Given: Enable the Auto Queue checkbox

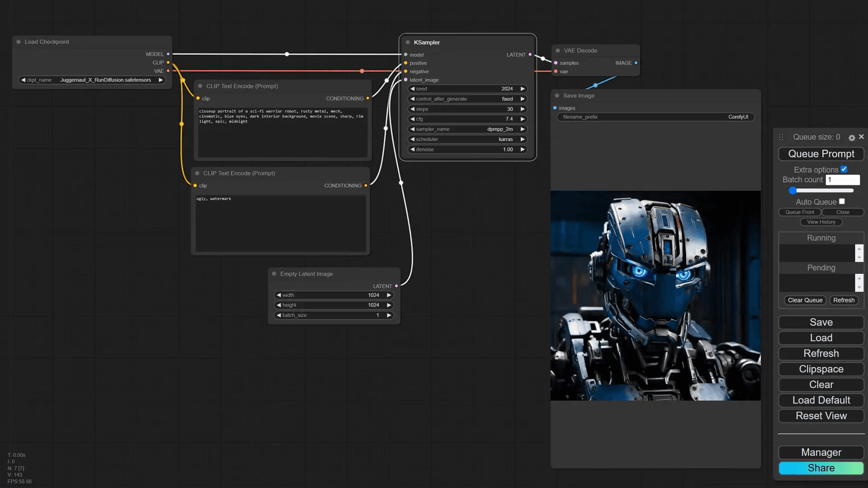Looking at the screenshot, I should [x=842, y=202].
